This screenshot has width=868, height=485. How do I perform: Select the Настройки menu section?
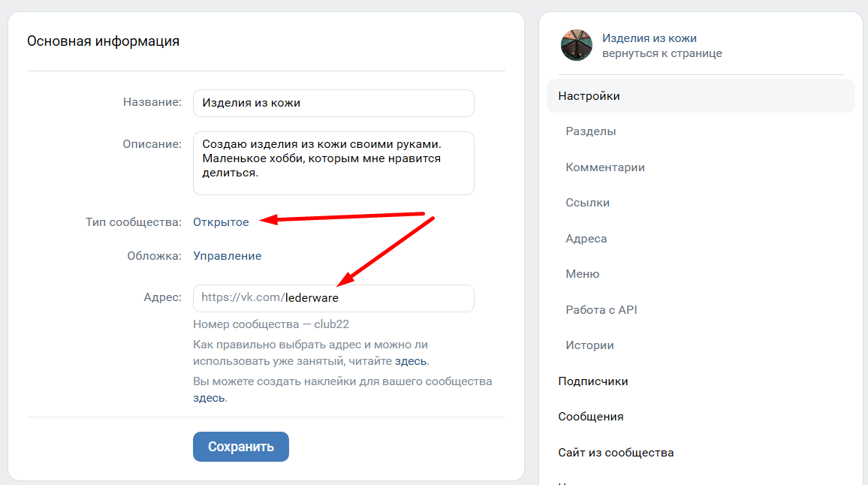tap(701, 96)
